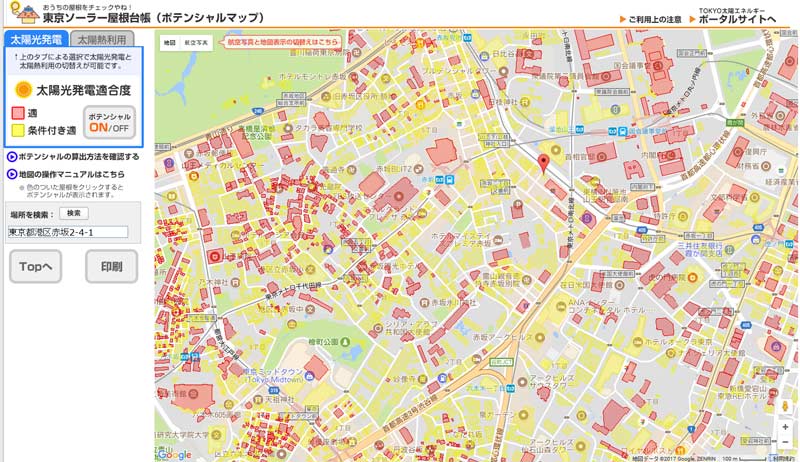Click the red 適 legend swatch
This screenshot has width=800, height=462.
tap(18, 113)
